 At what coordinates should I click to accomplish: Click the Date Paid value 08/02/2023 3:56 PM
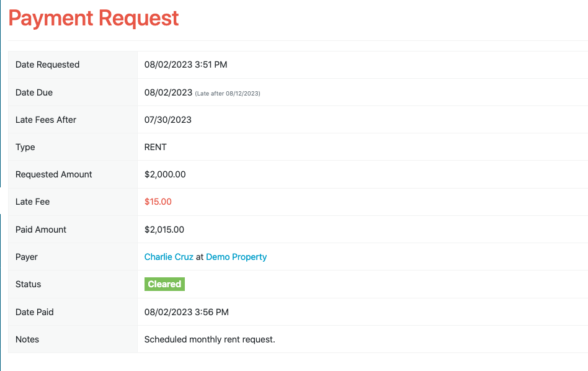[186, 312]
